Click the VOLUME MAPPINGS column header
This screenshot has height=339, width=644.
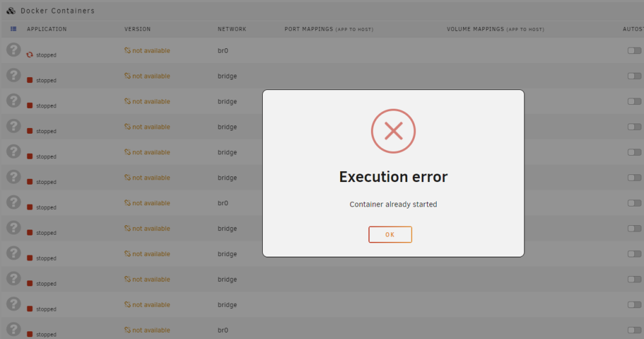[x=495, y=29]
